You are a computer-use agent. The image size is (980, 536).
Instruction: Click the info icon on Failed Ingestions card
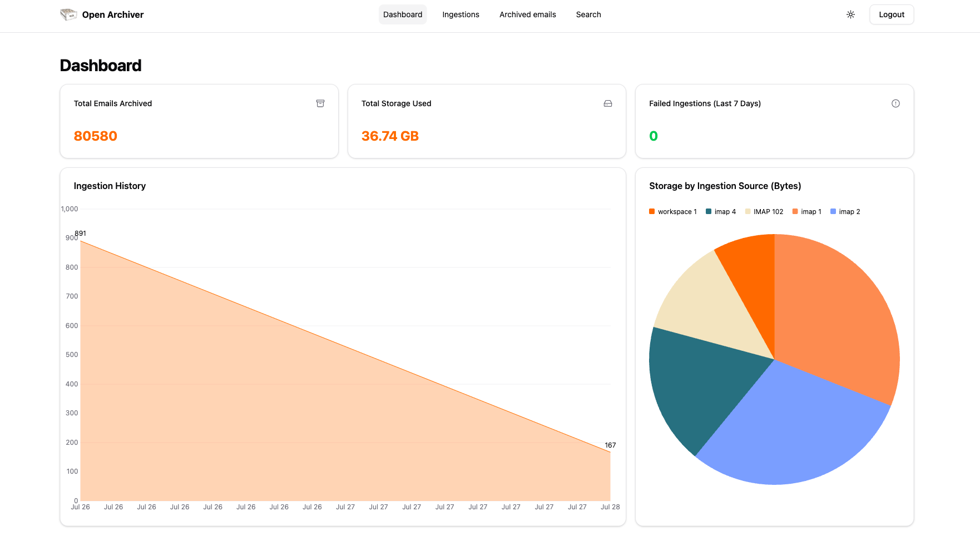click(895, 103)
